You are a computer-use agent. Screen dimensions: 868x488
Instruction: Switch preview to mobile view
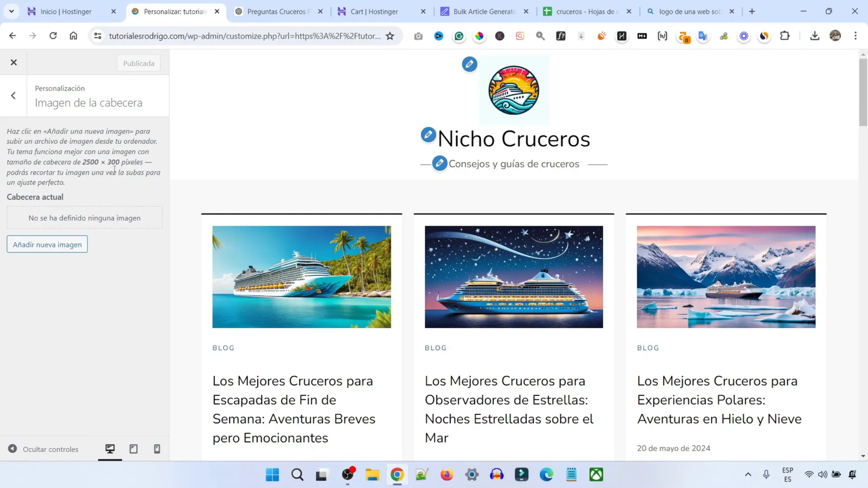pos(157,449)
